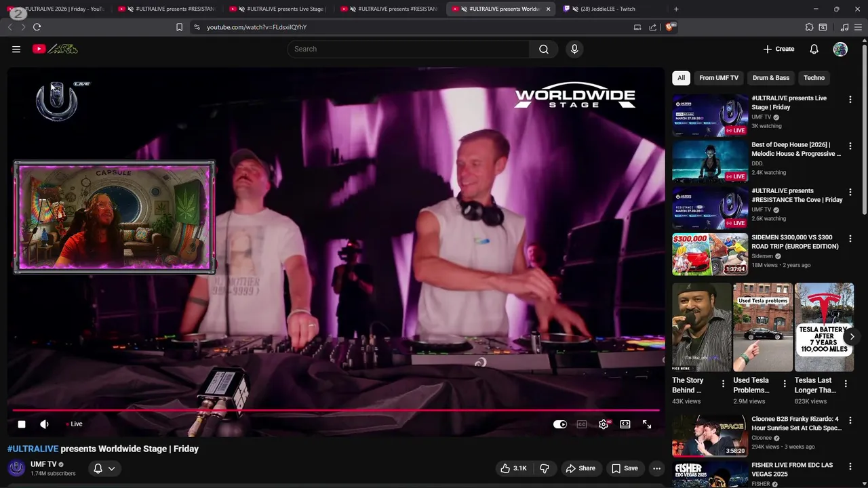Open options for Used Tesla Problems short
The image size is (868, 488).
pyautogui.click(x=785, y=384)
